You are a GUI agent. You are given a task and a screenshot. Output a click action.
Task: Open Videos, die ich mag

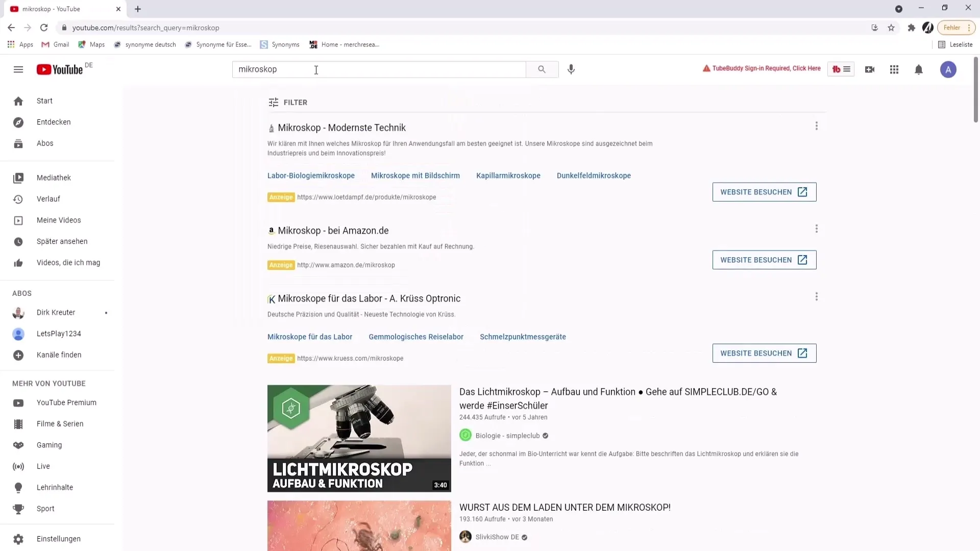click(x=57, y=263)
